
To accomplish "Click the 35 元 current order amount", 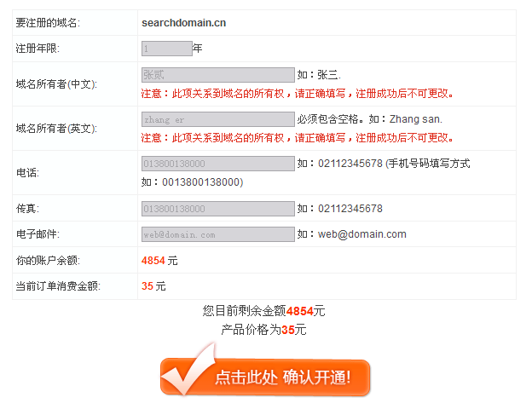I will 153,286.
